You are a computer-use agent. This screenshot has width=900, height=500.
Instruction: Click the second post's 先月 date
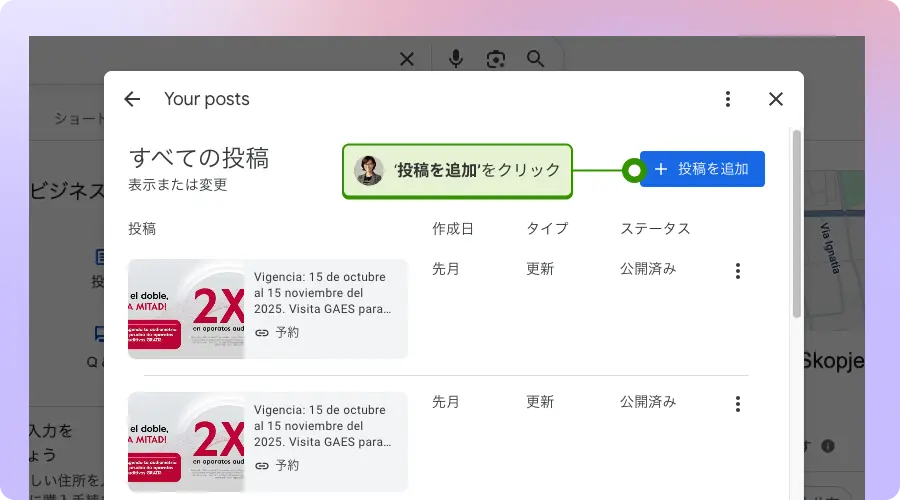pos(445,402)
